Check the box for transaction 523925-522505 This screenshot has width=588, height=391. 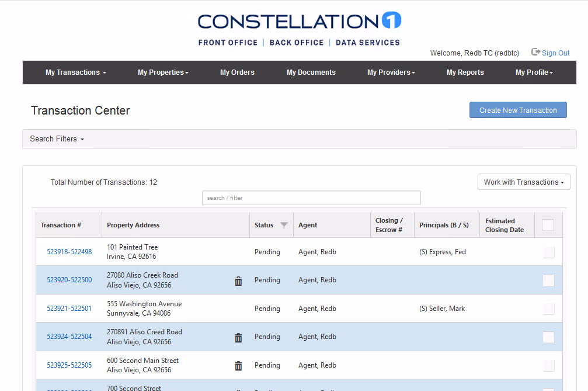point(549,365)
